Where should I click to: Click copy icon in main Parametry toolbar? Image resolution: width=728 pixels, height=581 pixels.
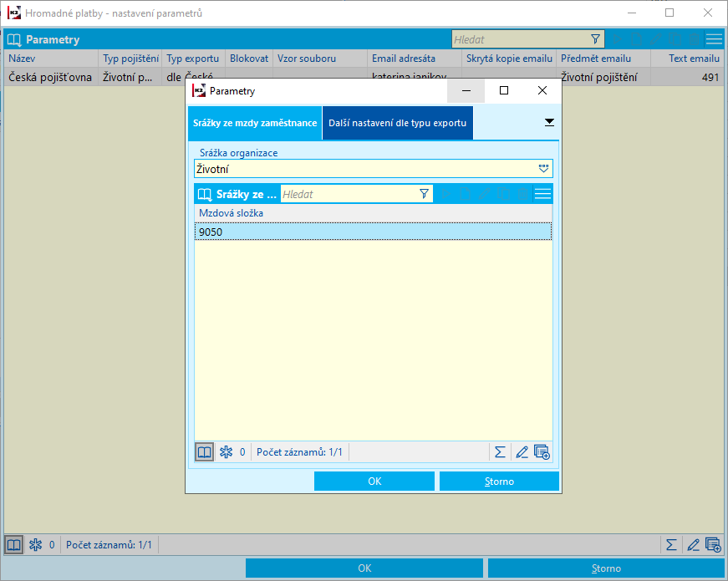pyautogui.click(x=675, y=40)
